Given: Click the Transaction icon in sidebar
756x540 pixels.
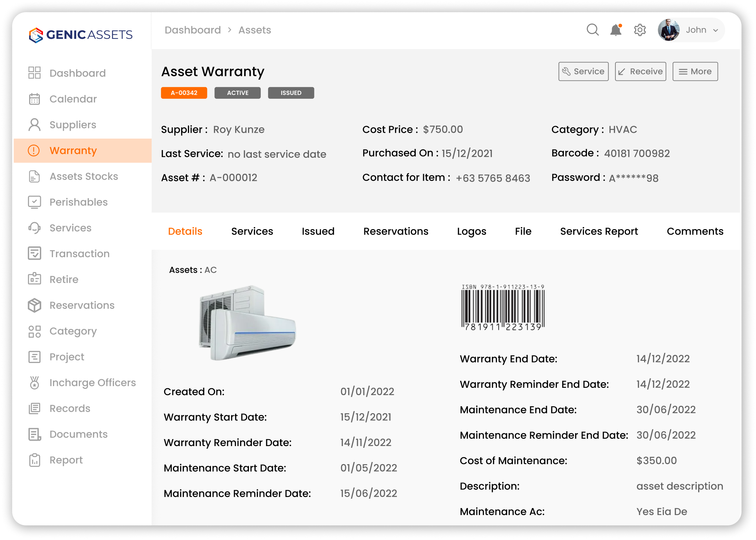Looking at the screenshot, I should click(34, 254).
